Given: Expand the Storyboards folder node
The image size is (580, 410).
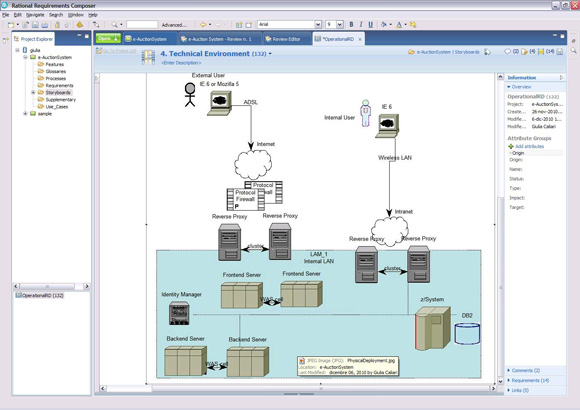Looking at the screenshot, I should 33,93.
